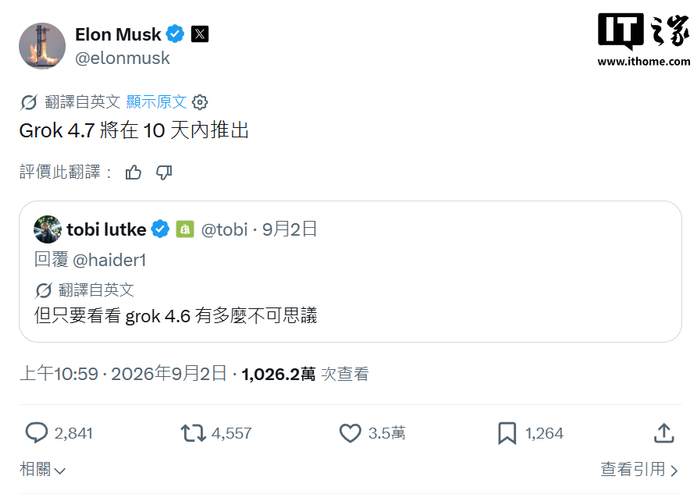
Task: Rate the translation with thumbs up
Action: [133, 172]
